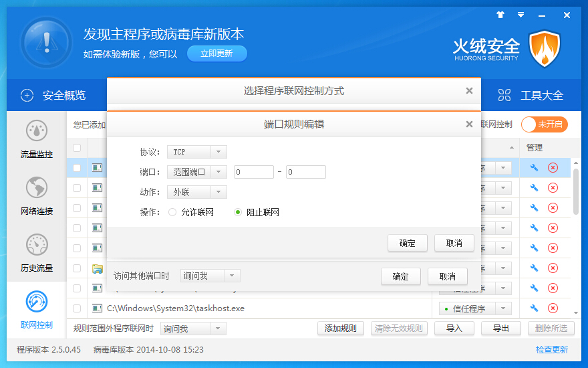Click the 检查更新 link
This screenshot has height=368, width=588.
point(551,349)
